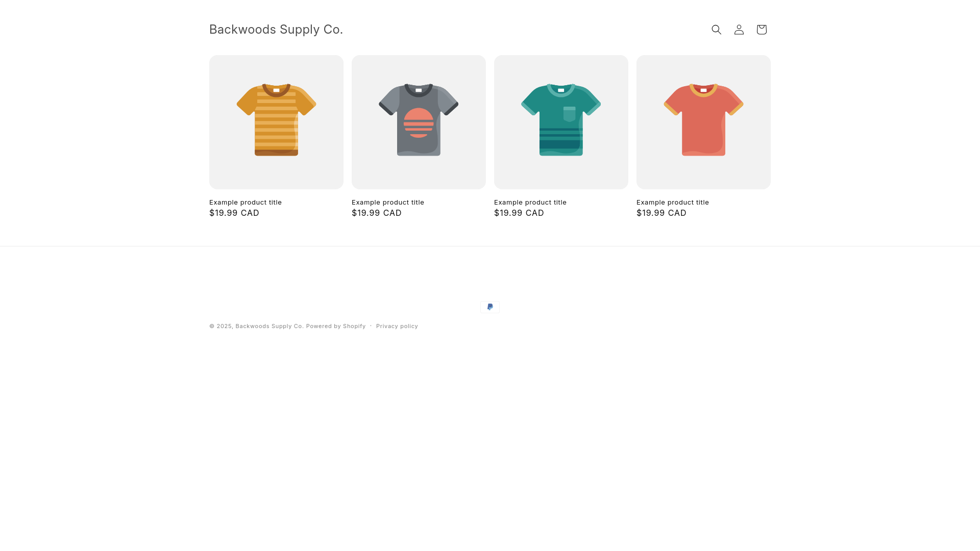Image resolution: width=980 pixels, height=551 pixels.
Task: Click product title under gray sunset shirt
Action: (x=388, y=202)
